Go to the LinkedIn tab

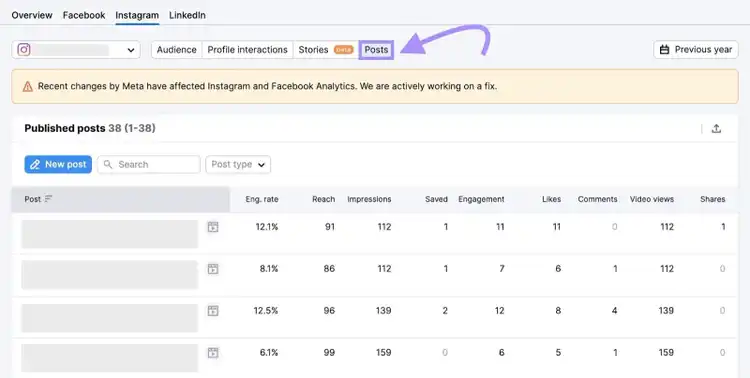[x=187, y=15]
